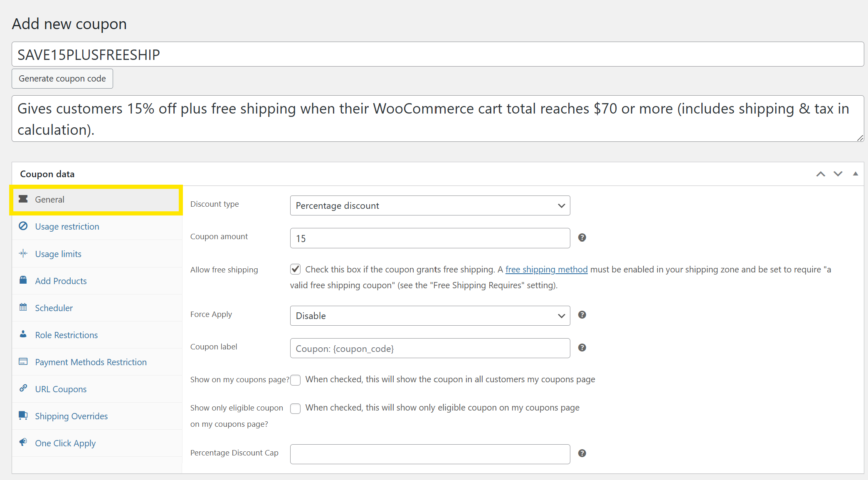The image size is (868, 480).
Task: Click the Add Products bag icon
Action: 23,280
